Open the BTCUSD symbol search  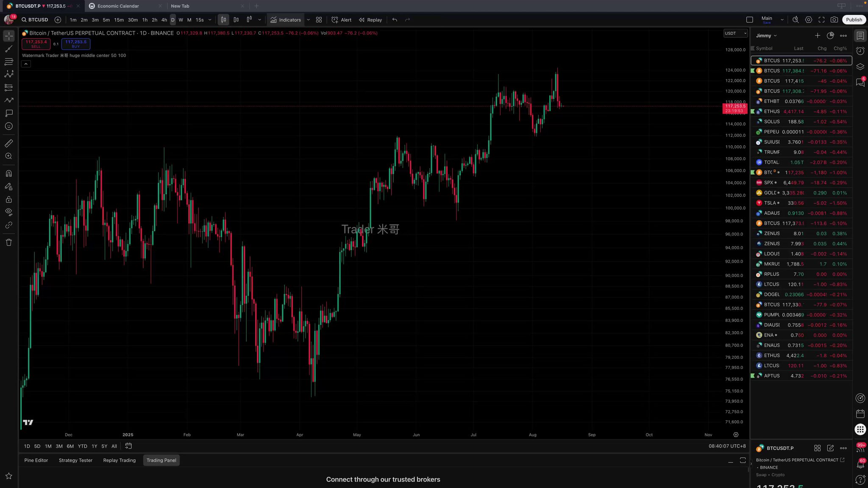35,20
